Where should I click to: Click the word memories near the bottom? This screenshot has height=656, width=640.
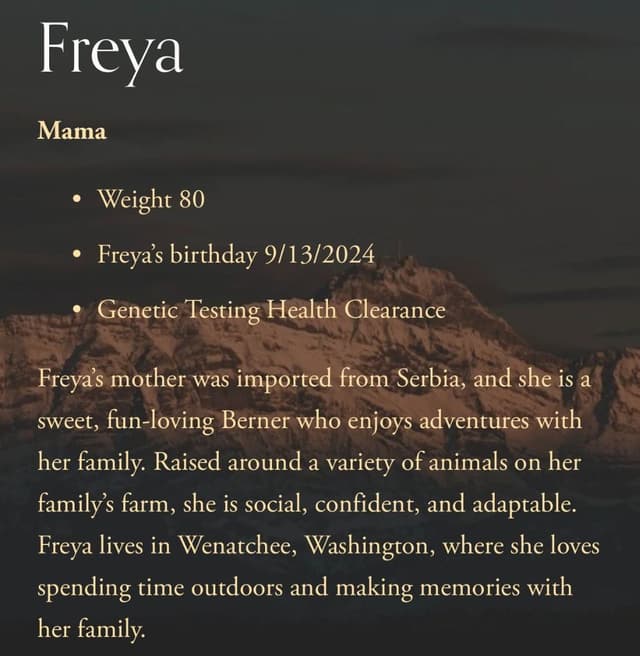coord(470,587)
